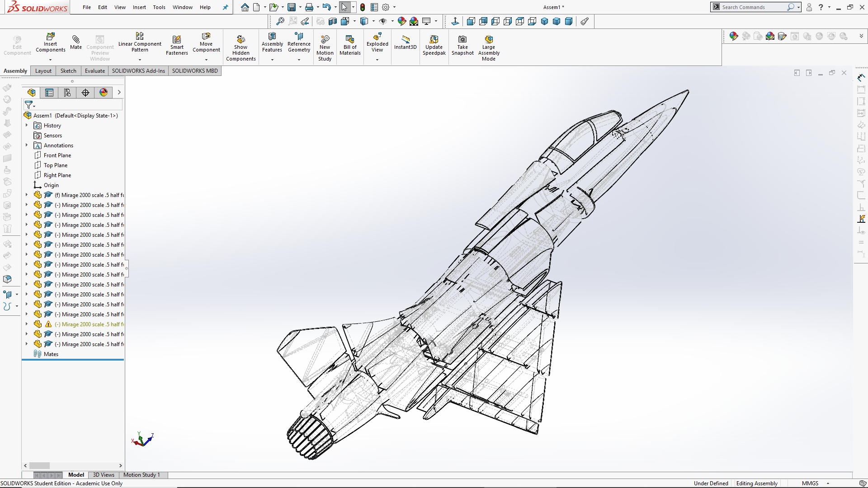Open units MMGS dropdown in status bar
Screen dimensions: 868x488
pyautogui.click(x=828, y=483)
